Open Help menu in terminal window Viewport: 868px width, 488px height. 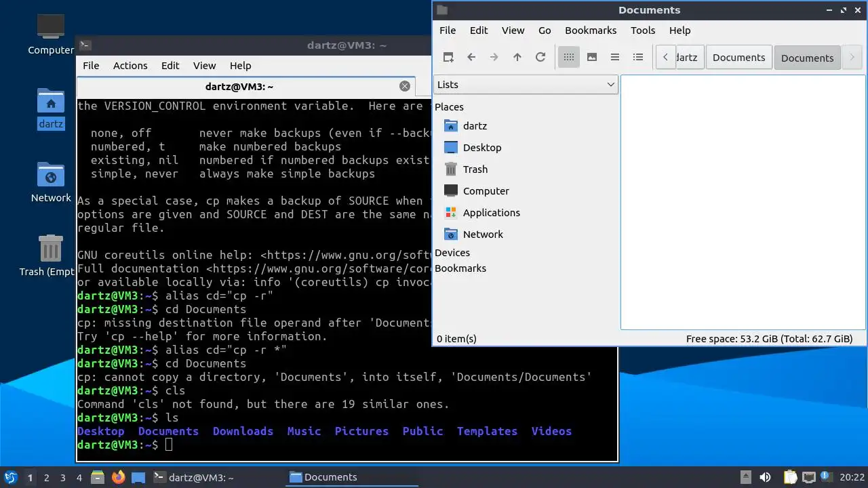coord(240,66)
